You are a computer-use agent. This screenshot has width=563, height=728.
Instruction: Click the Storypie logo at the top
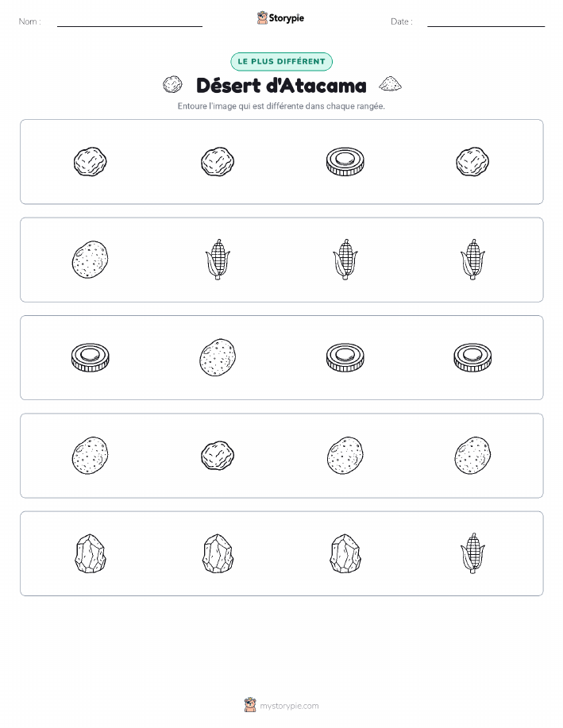tap(280, 18)
